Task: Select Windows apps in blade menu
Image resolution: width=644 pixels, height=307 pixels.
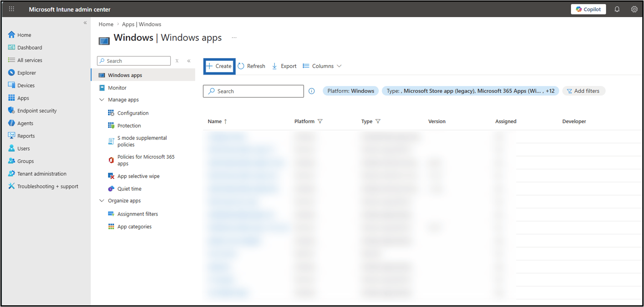Action: [x=143, y=75]
